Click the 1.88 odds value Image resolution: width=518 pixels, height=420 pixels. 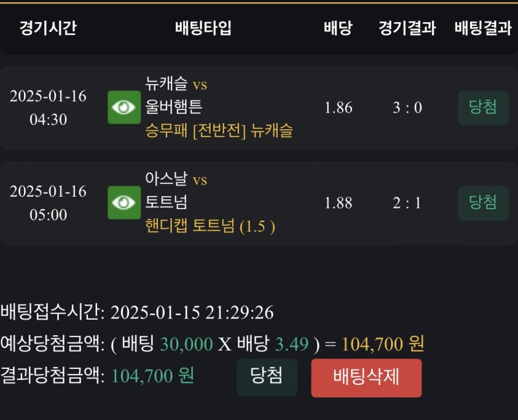click(x=338, y=203)
